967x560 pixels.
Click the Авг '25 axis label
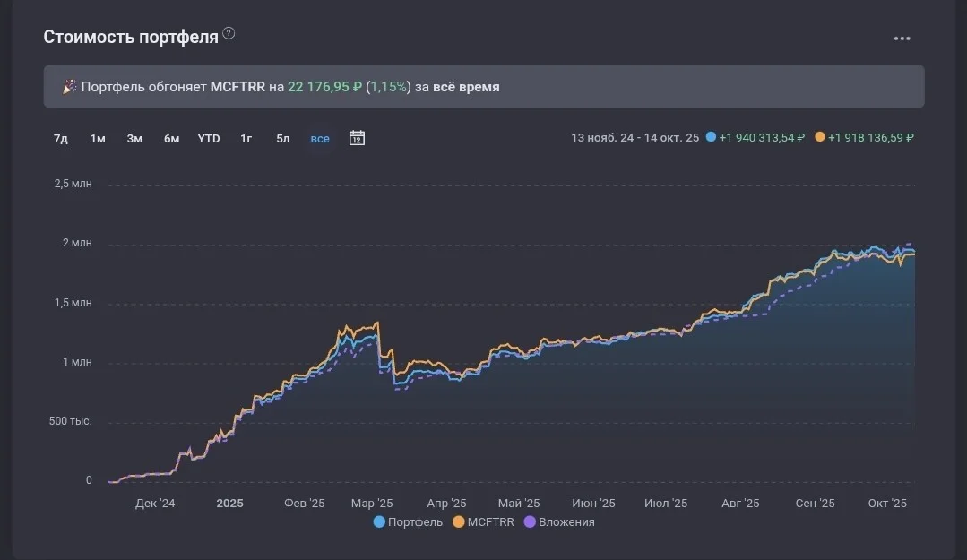(740, 504)
